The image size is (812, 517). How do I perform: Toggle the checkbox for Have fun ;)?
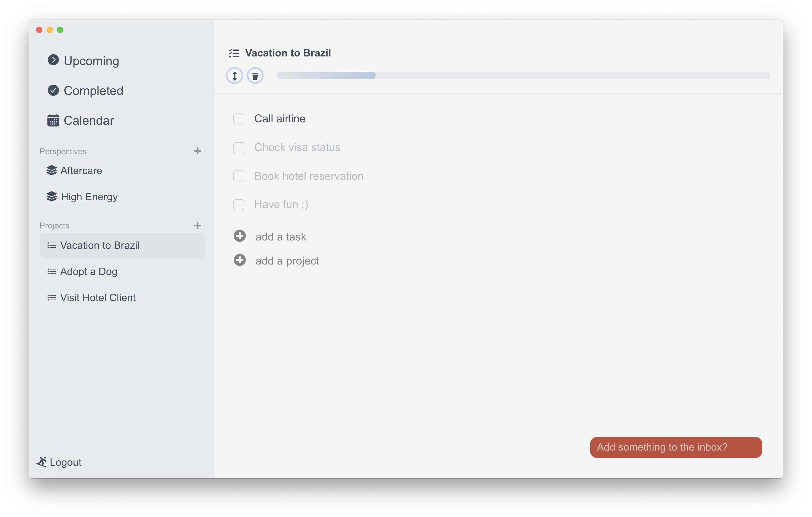(x=239, y=205)
